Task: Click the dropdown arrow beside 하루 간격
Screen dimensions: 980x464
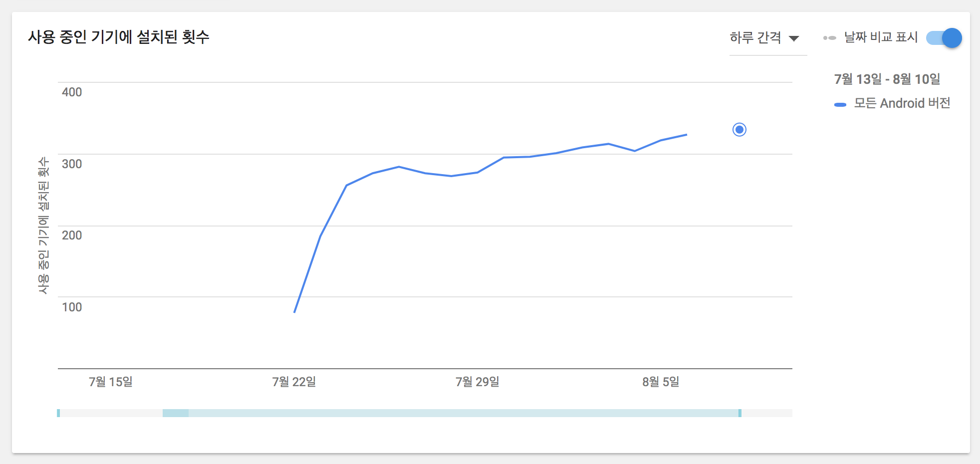Action: coord(794,38)
